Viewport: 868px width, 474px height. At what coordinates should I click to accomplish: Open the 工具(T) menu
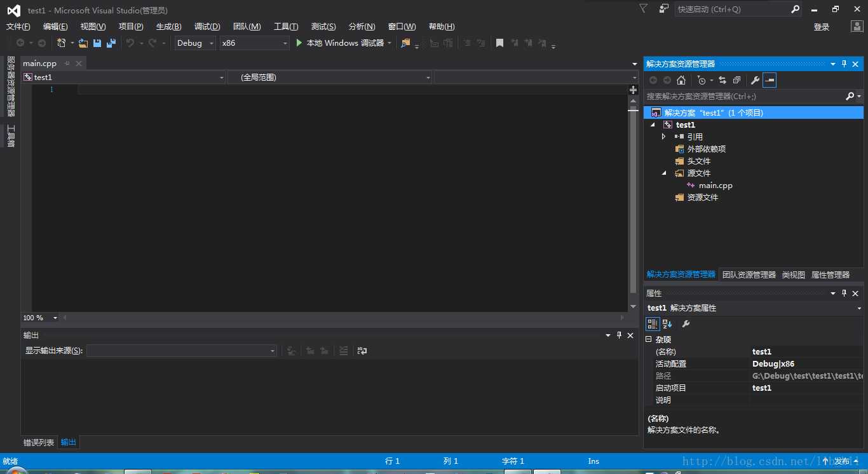click(286, 27)
